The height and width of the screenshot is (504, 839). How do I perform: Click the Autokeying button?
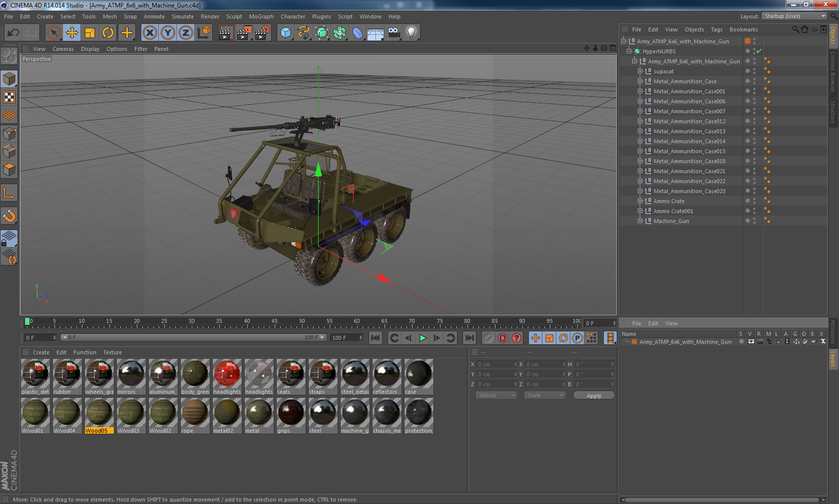tap(502, 338)
